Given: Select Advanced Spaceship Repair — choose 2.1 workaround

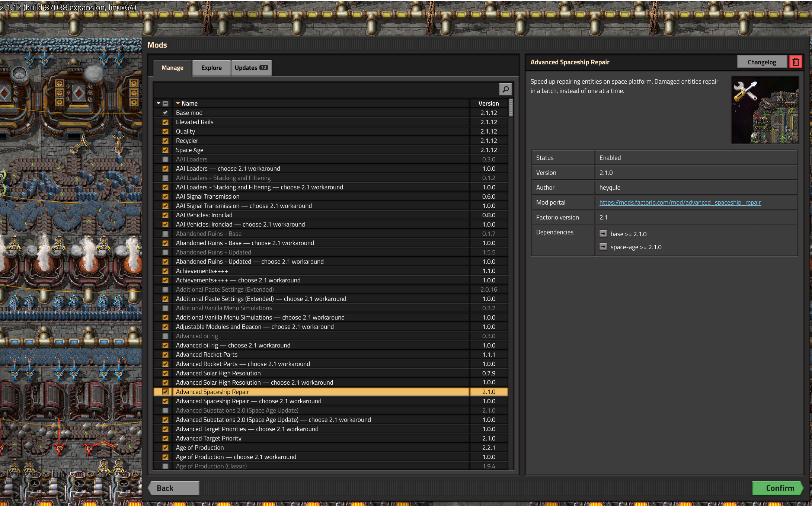Looking at the screenshot, I should [330, 401].
